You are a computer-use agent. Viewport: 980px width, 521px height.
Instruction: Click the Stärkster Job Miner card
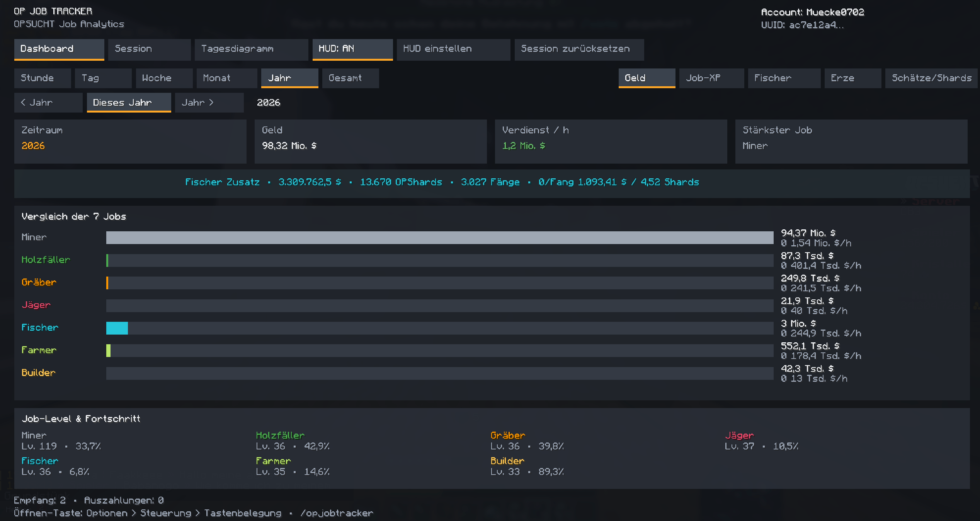point(851,141)
